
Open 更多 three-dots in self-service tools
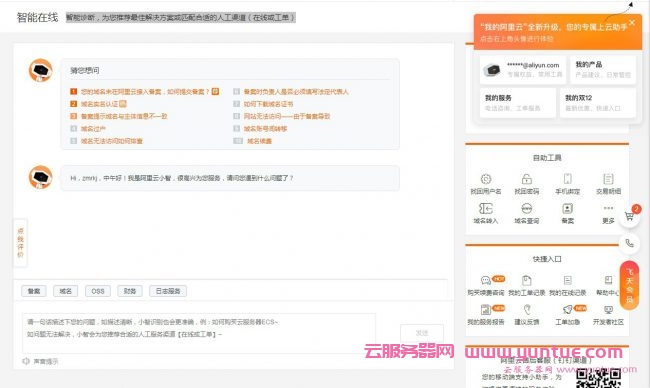tap(608, 213)
